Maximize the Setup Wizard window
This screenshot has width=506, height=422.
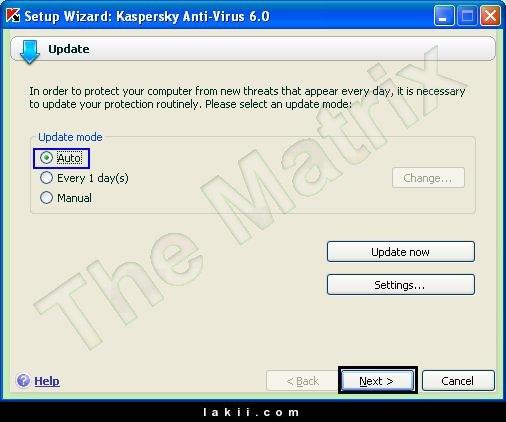(x=467, y=16)
